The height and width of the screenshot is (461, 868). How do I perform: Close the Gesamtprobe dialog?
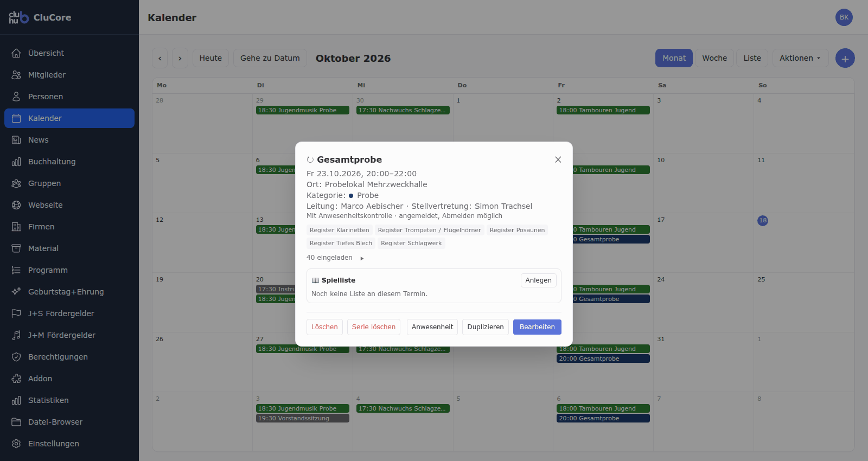pyautogui.click(x=558, y=159)
